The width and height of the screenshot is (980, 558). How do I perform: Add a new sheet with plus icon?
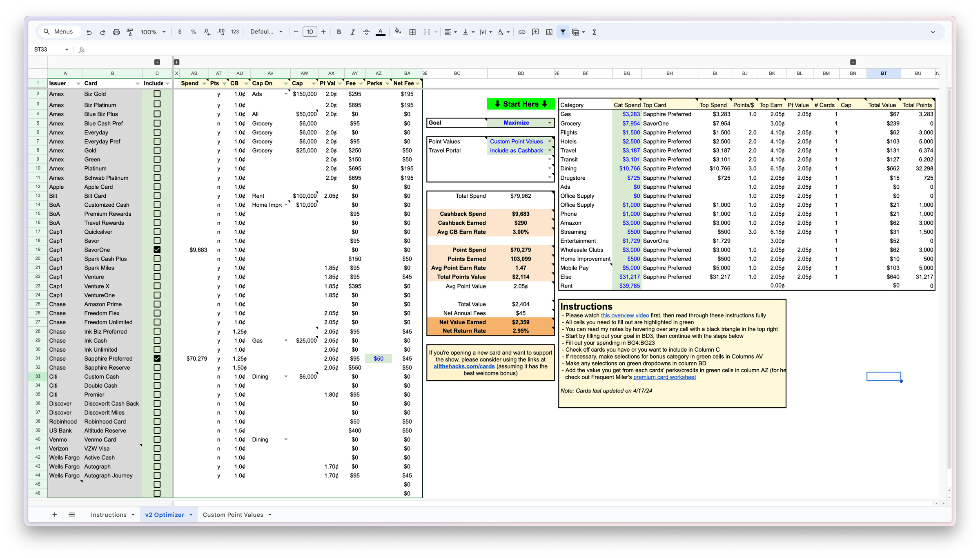coord(54,515)
